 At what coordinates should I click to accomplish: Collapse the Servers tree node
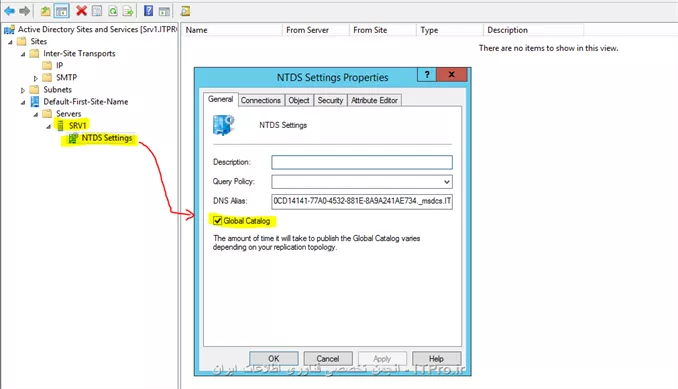[36, 115]
